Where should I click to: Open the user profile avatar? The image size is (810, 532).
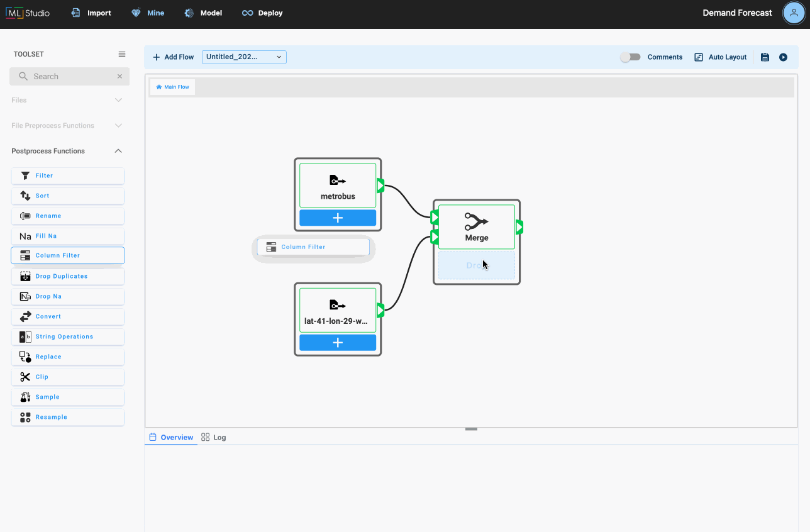(794, 13)
